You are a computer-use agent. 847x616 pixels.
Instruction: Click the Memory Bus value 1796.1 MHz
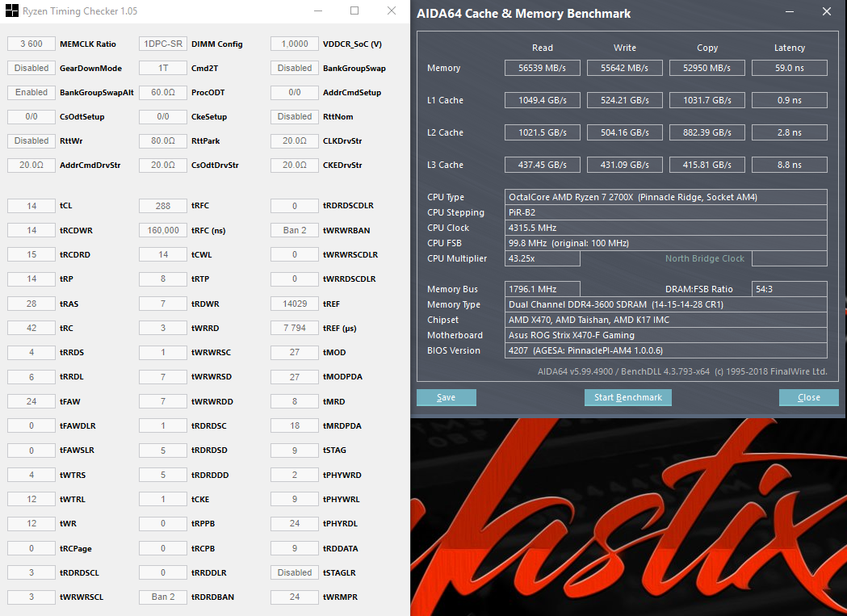pyautogui.click(x=543, y=289)
